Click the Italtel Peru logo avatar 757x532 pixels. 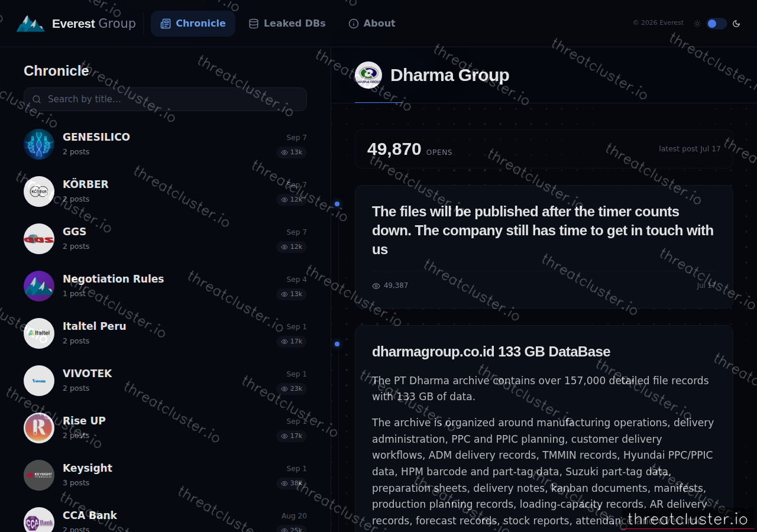[39, 333]
